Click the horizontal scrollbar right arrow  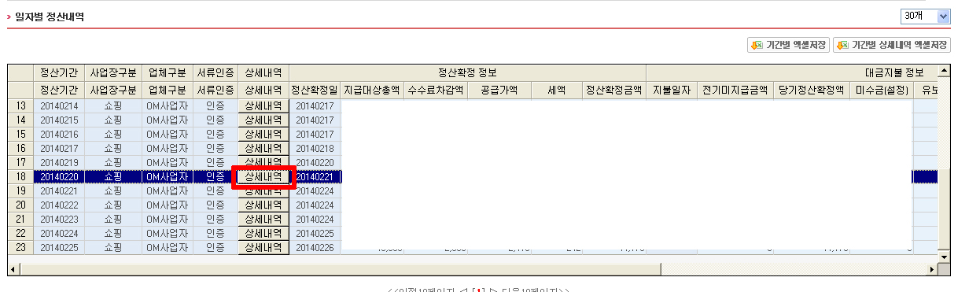click(932, 269)
